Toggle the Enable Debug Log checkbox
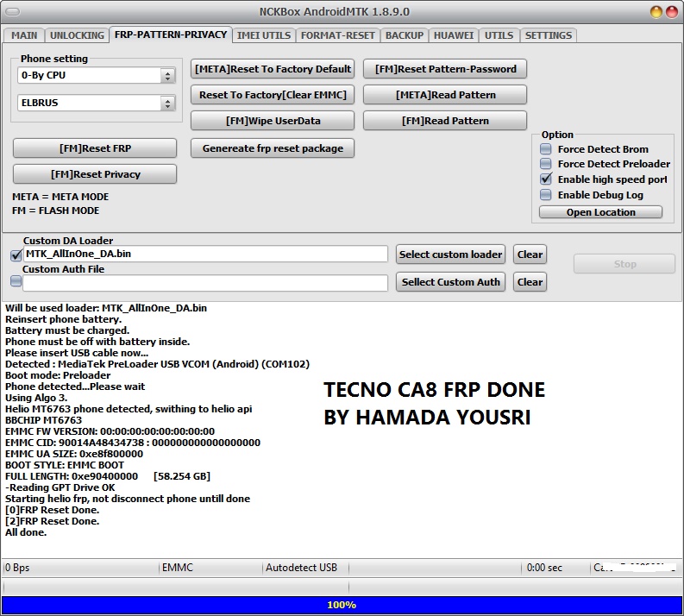This screenshot has width=684, height=616. (546, 195)
